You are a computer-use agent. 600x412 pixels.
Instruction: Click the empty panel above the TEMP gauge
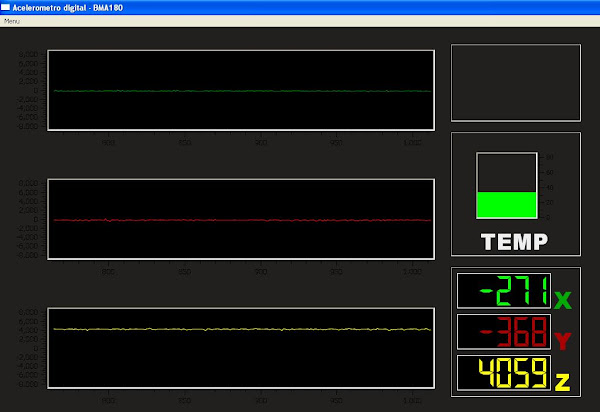(x=515, y=83)
